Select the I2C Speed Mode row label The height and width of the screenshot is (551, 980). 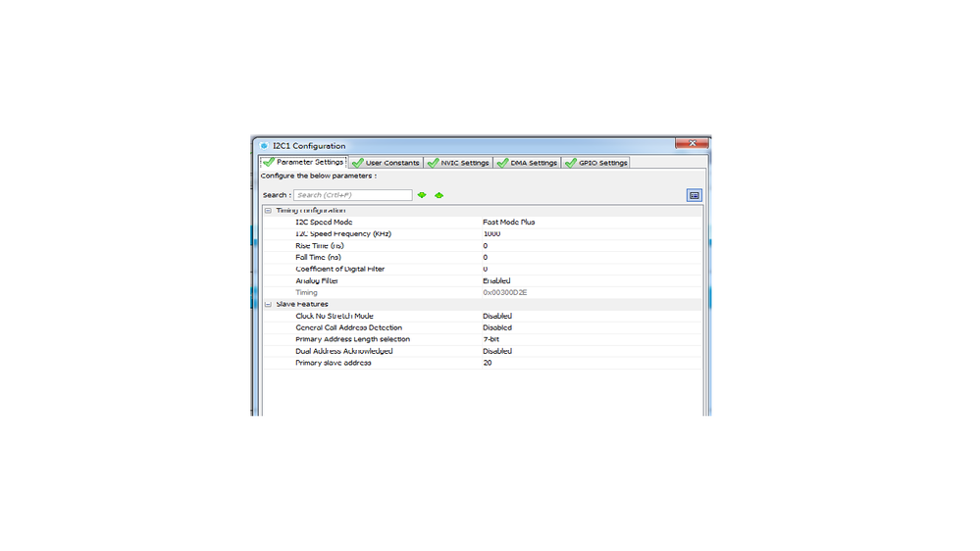[x=324, y=222]
